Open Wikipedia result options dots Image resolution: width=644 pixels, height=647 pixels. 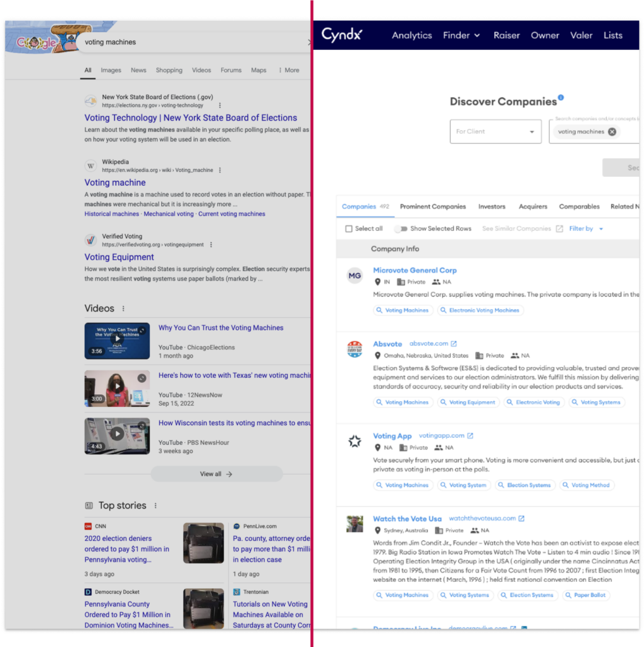(x=220, y=170)
